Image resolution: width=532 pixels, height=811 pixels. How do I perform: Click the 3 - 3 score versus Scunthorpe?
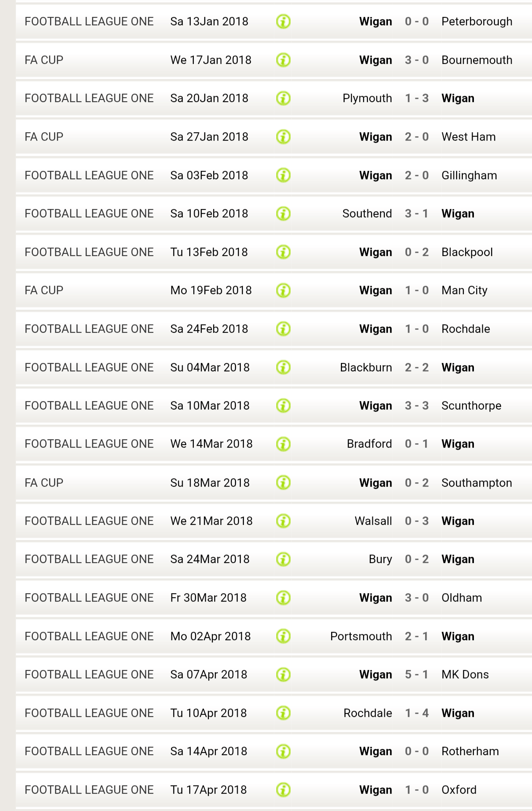pyautogui.click(x=417, y=405)
